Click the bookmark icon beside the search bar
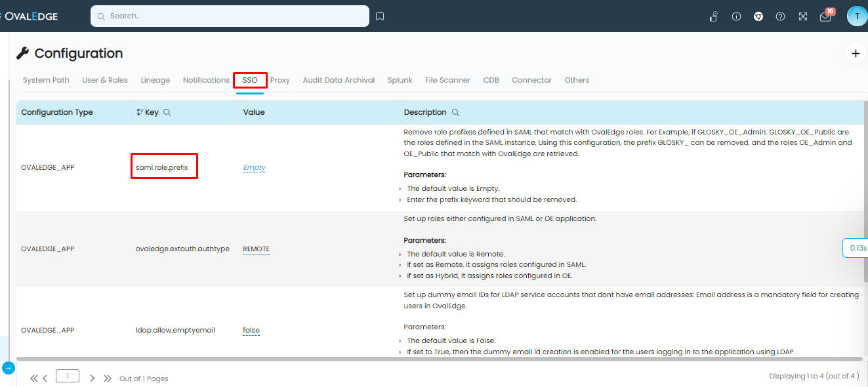868x387 pixels. tap(380, 16)
